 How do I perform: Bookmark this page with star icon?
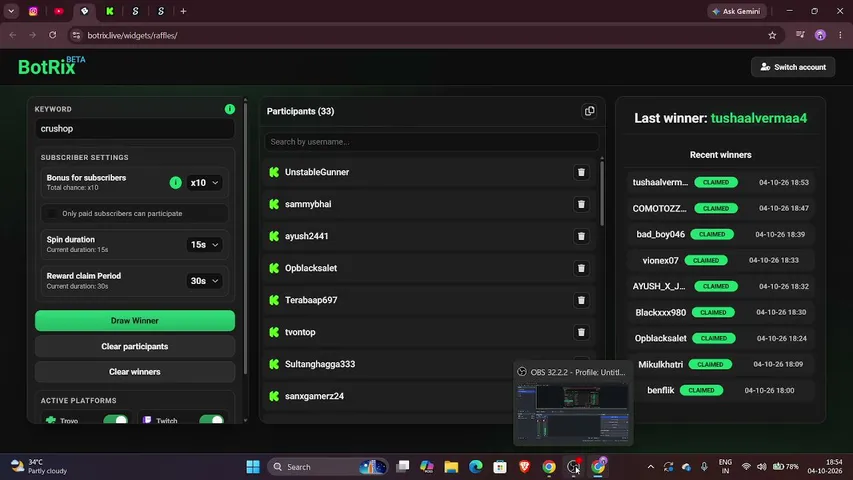[772, 35]
